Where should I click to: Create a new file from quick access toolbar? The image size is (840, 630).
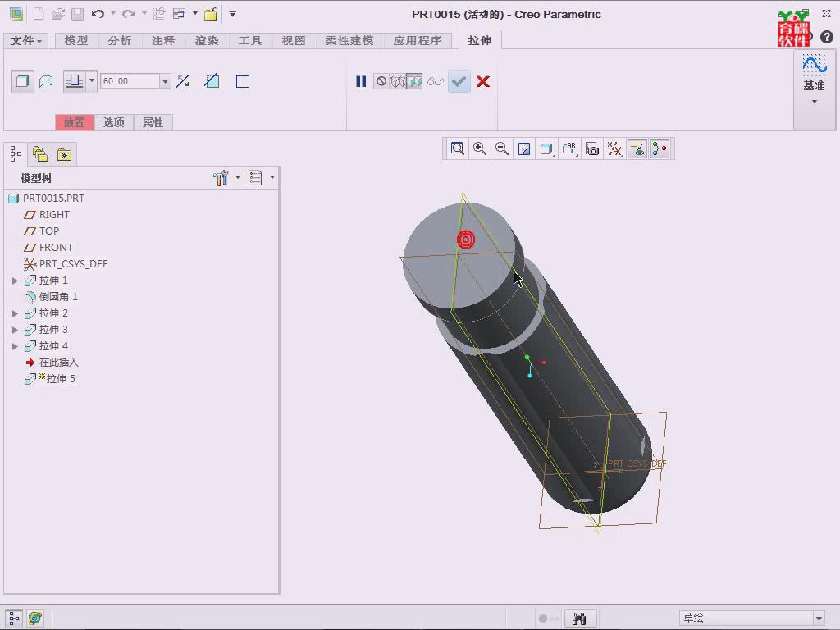(x=39, y=14)
